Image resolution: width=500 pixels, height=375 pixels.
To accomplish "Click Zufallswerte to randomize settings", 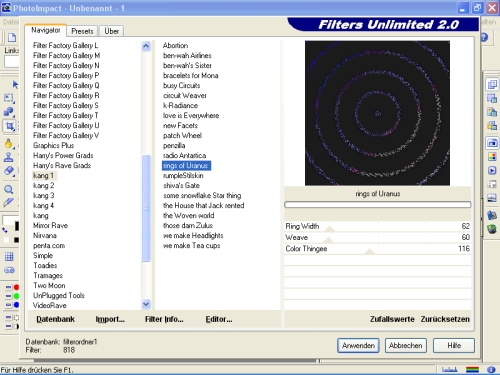I will tap(392, 319).
